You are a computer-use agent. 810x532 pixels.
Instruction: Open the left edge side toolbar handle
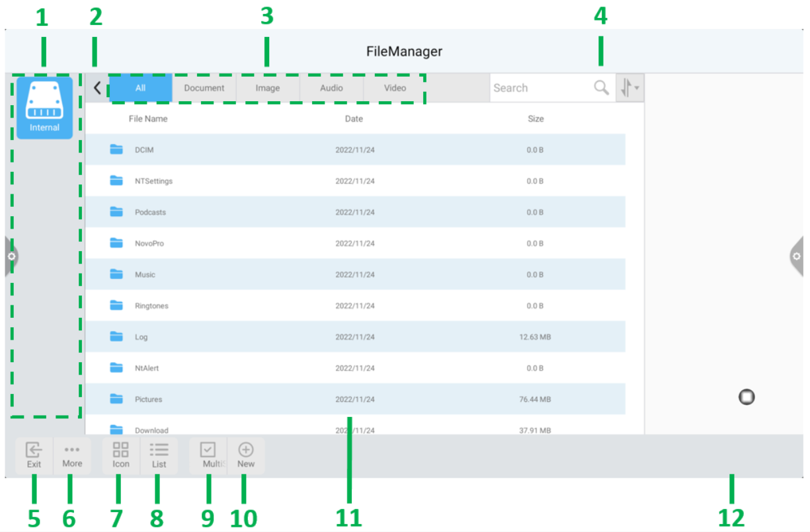(11, 256)
